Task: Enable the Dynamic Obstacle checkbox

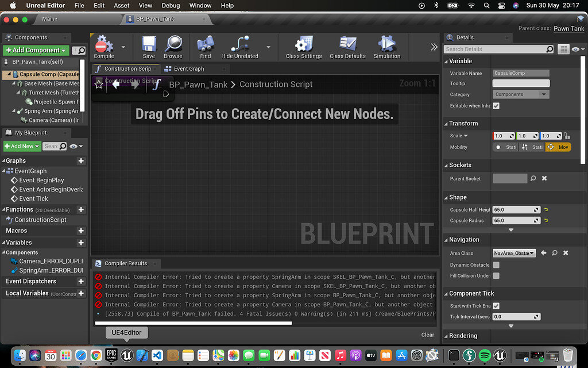Action: 496,265
